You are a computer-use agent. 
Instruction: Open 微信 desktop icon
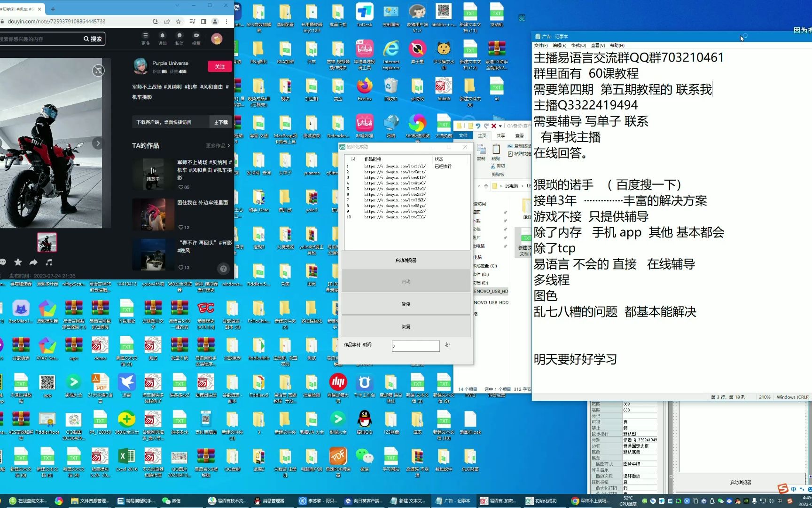364,460
